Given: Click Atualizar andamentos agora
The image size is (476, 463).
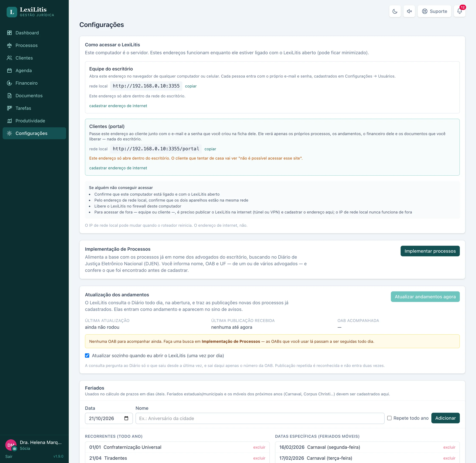Looking at the screenshot, I should pos(425,297).
